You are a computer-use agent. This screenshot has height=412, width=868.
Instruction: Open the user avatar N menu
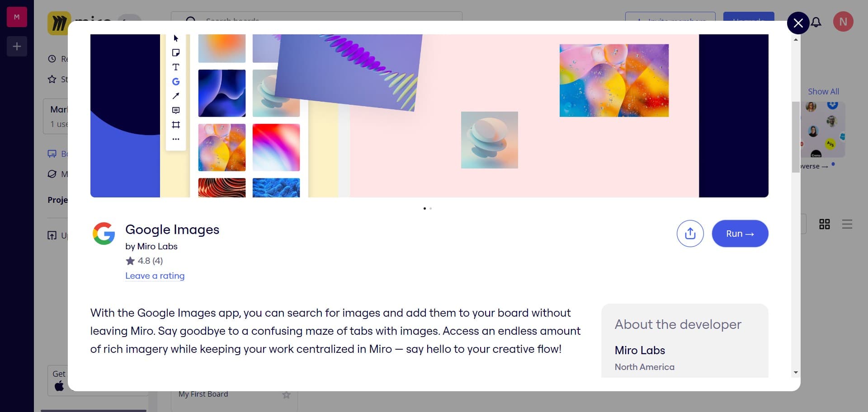pyautogui.click(x=843, y=22)
